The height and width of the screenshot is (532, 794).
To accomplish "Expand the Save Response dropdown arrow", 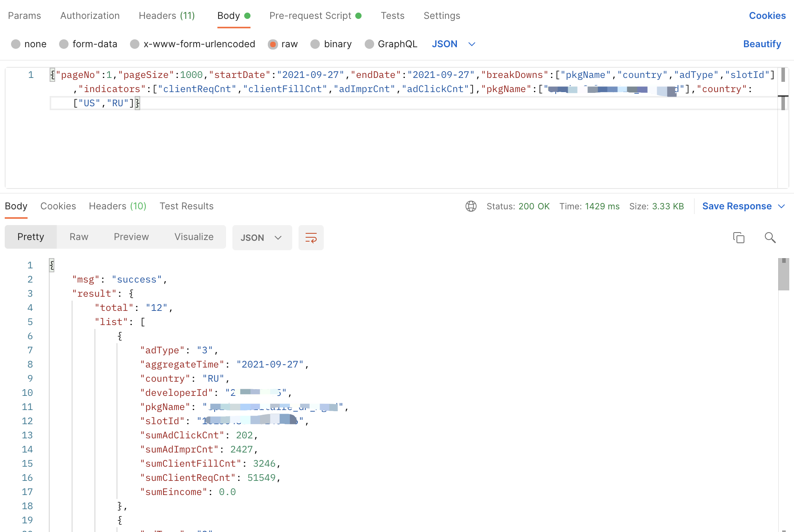I will [782, 206].
